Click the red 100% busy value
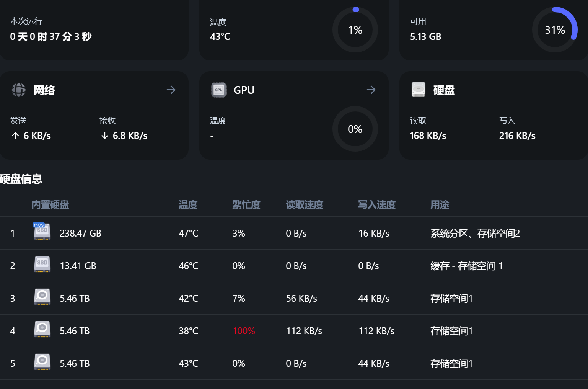Image resolution: width=588 pixels, height=389 pixels. click(x=244, y=331)
